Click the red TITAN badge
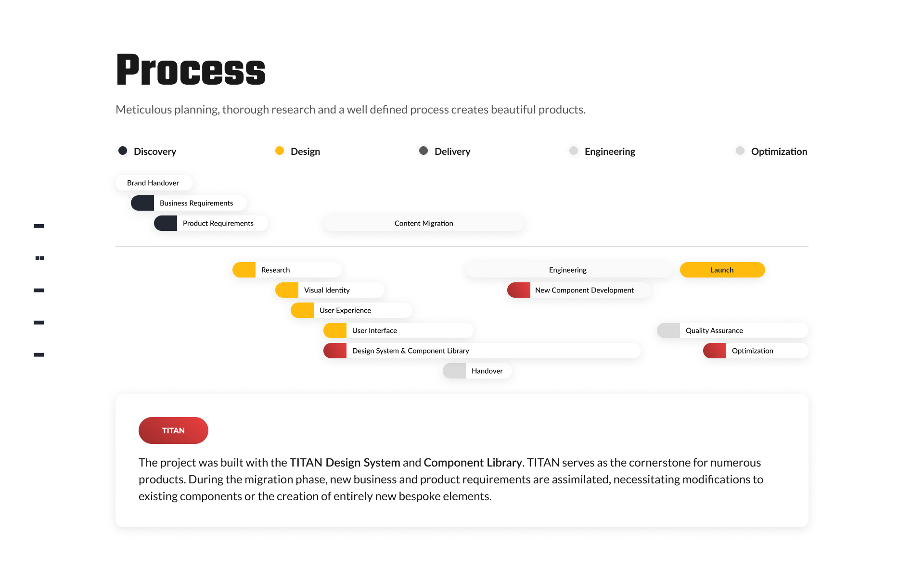 click(x=173, y=430)
